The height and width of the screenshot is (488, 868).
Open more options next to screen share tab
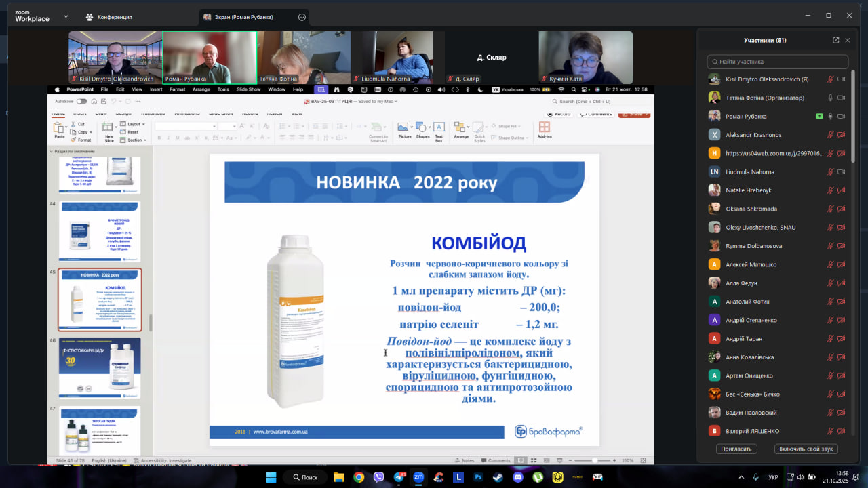coord(302,17)
